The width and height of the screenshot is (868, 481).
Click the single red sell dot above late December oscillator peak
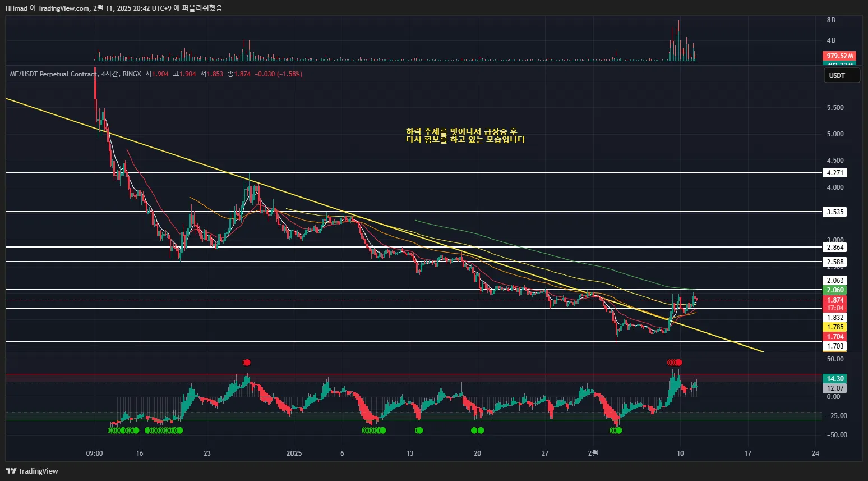click(x=246, y=363)
